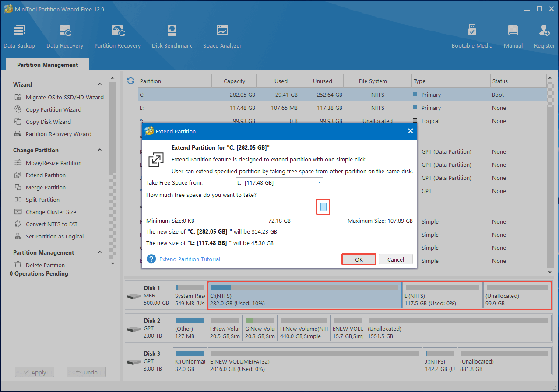
Task: Select 99.9 GB unallocated block on Disk 1
Action: [517, 295]
